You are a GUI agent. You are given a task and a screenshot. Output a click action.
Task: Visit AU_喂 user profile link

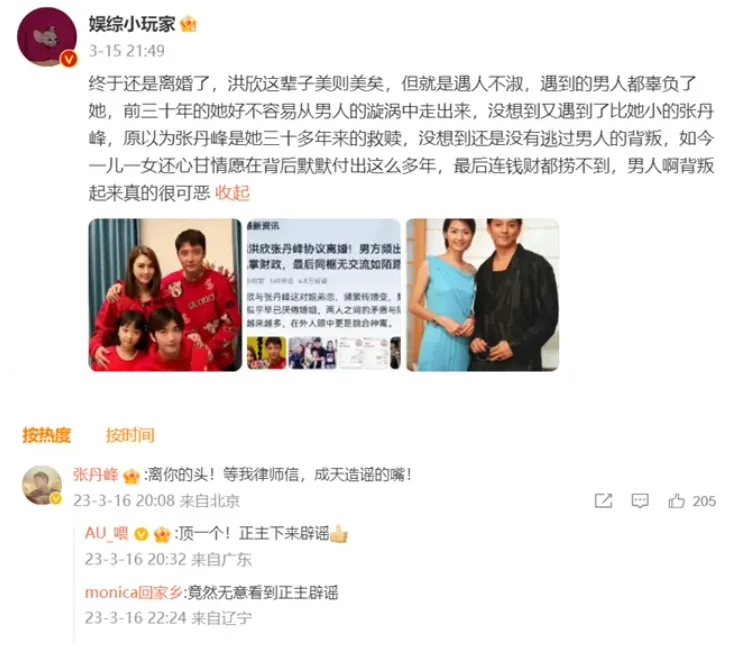[x=106, y=533]
